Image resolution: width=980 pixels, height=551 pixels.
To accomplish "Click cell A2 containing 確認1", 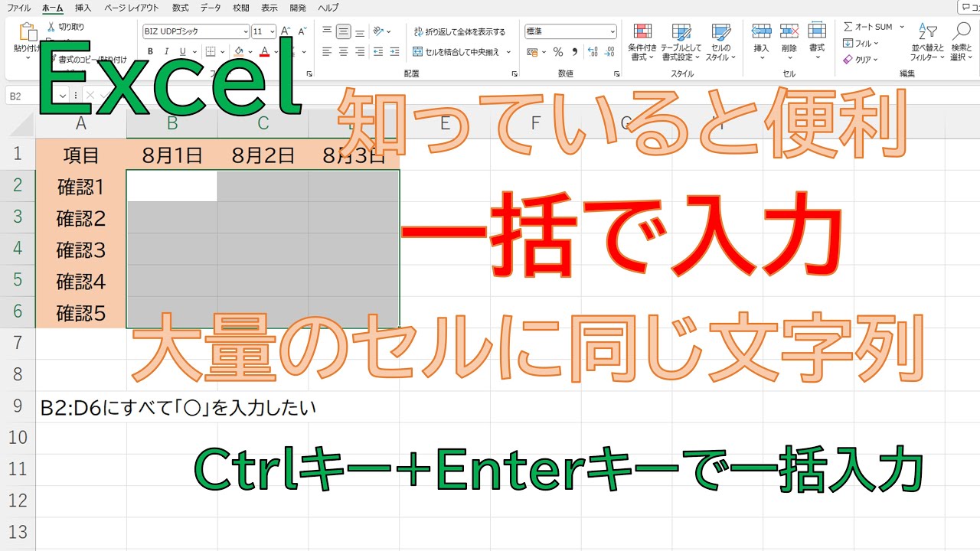I will click(81, 186).
